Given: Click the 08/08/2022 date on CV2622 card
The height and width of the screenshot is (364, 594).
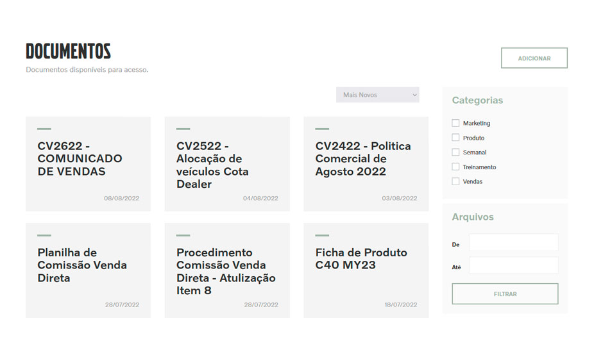Looking at the screenshot, I should 121,199.
